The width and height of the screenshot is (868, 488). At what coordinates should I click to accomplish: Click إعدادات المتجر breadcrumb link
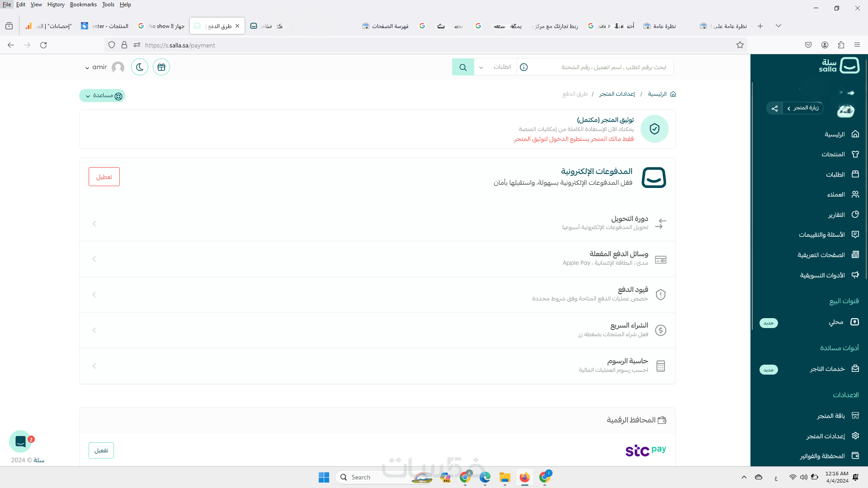(617, 94)
